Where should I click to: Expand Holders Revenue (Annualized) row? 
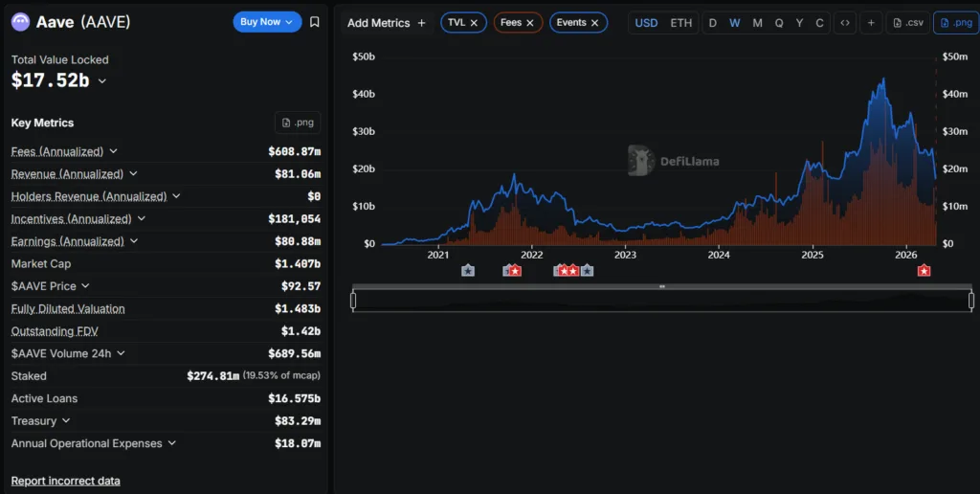click(x=176, y=196)
